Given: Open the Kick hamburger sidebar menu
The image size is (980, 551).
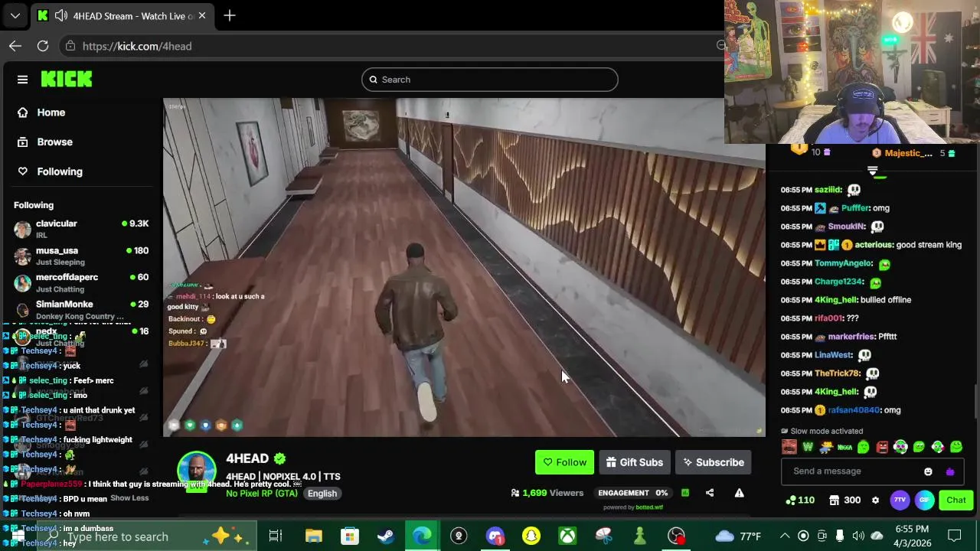Looking at the screenshot, I should [22, 80].
